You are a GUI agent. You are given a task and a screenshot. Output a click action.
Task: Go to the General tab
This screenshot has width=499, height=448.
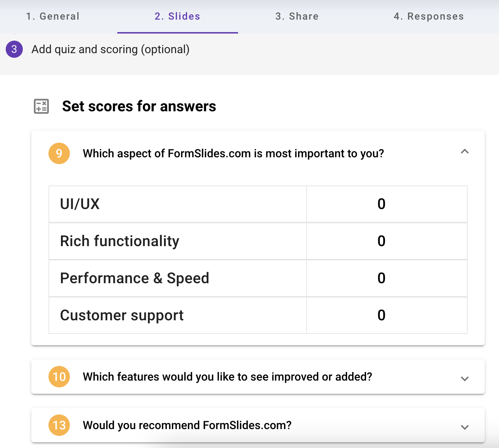pos(53,16)
